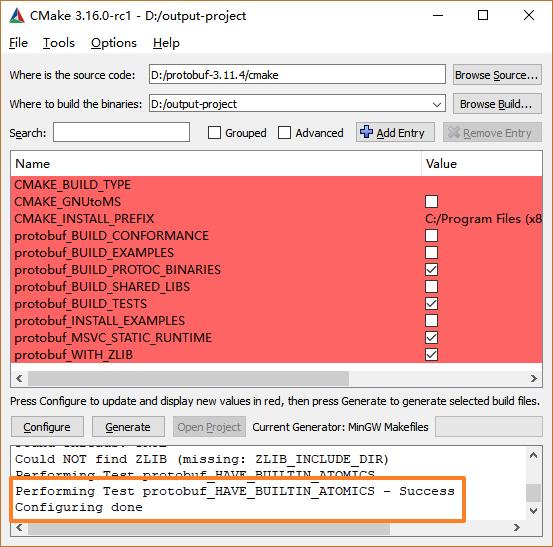Viewport: 553px width, 547px height.
Task: Toggle protobuf_BUILD_EXAMPLES checkbox
Action: click(x=431, y=253)
